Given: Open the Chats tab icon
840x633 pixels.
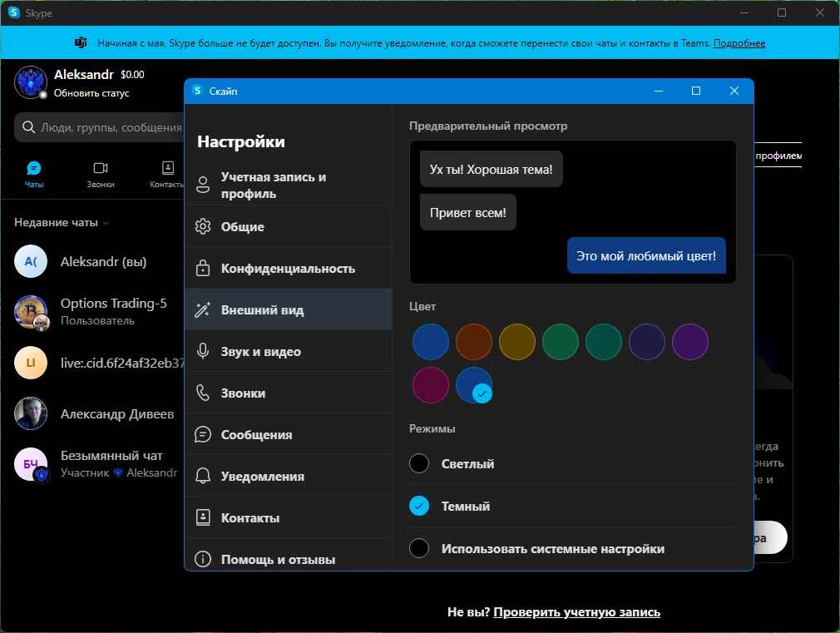Looking at the screenshot, I should (x=34, y=168).
